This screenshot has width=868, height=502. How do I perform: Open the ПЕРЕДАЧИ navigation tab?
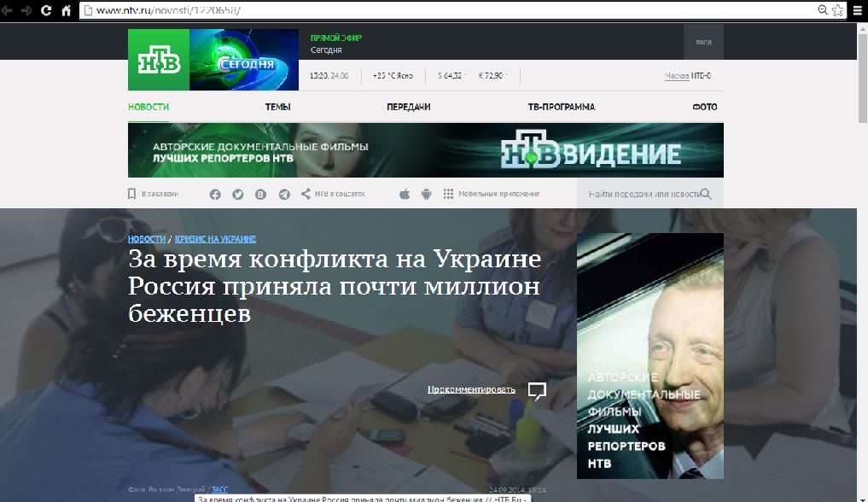[x=409, y=107]
